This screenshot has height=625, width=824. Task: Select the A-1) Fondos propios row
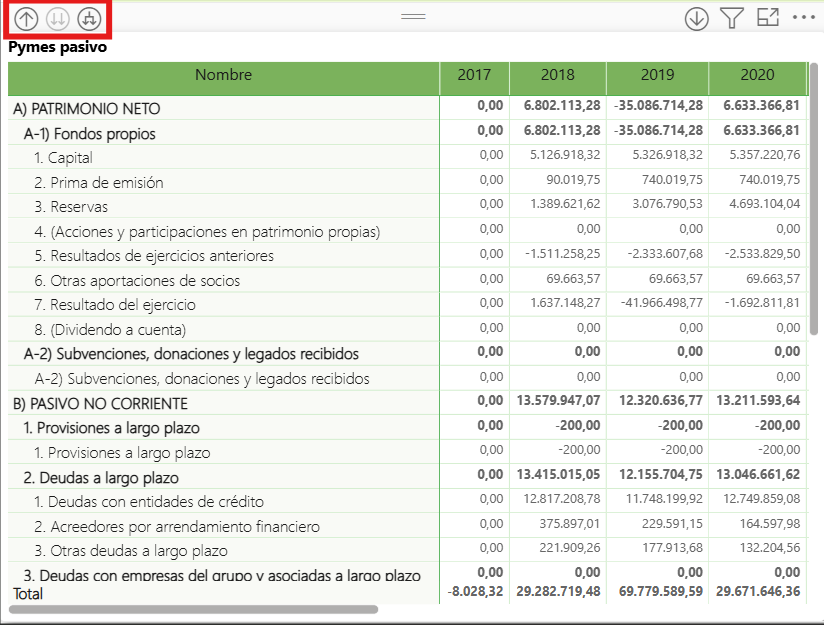(x=90, y=133)
